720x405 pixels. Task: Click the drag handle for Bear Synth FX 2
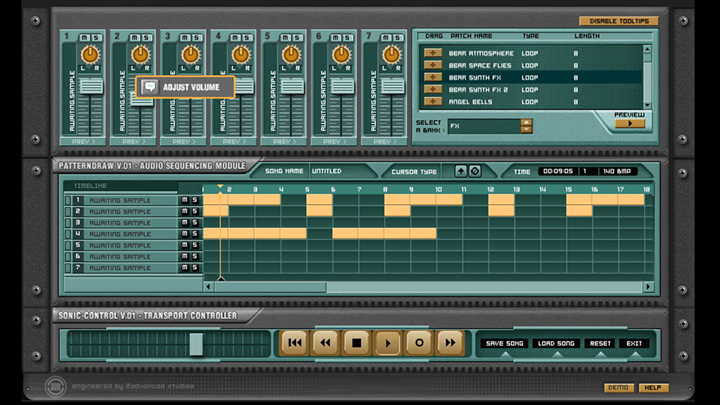pos(433,90)
